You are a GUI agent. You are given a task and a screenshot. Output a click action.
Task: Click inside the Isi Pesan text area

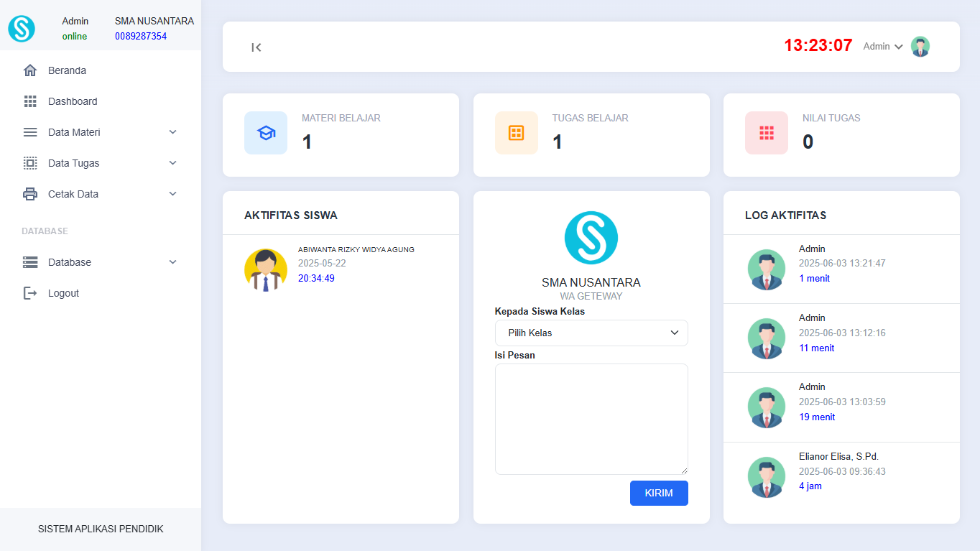click(591, 419)
